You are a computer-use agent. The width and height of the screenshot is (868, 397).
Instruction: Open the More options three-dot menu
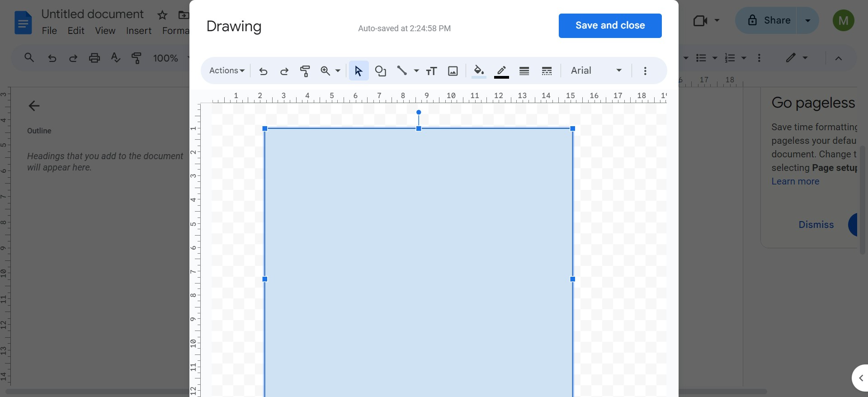(645, 71)
